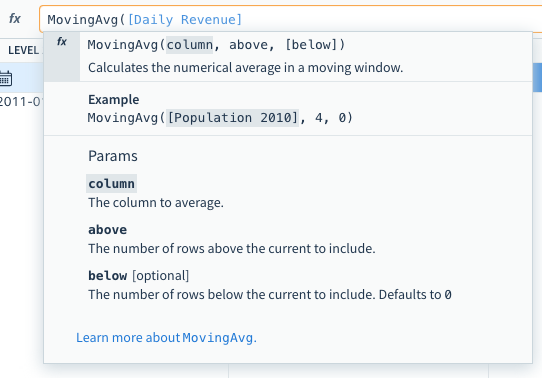This screenshot has height=378, width=542.
Task: Click [Population 2010] in the example formula
Action: [232, 118]
